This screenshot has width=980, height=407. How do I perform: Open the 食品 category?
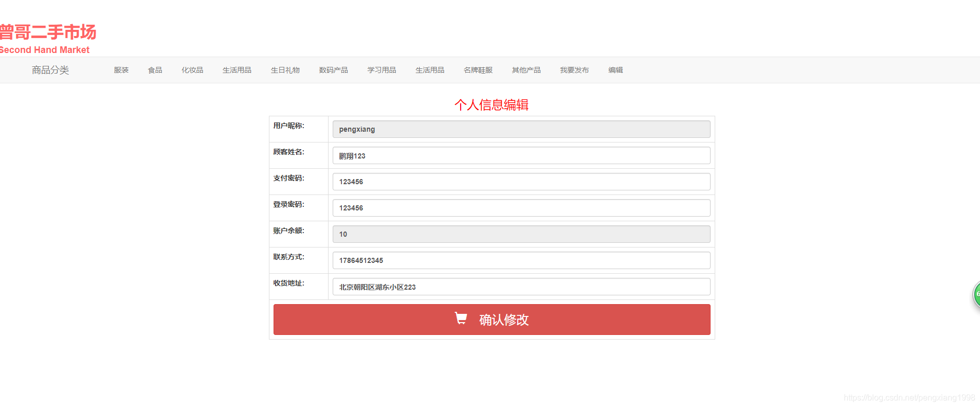coord(155,70)
